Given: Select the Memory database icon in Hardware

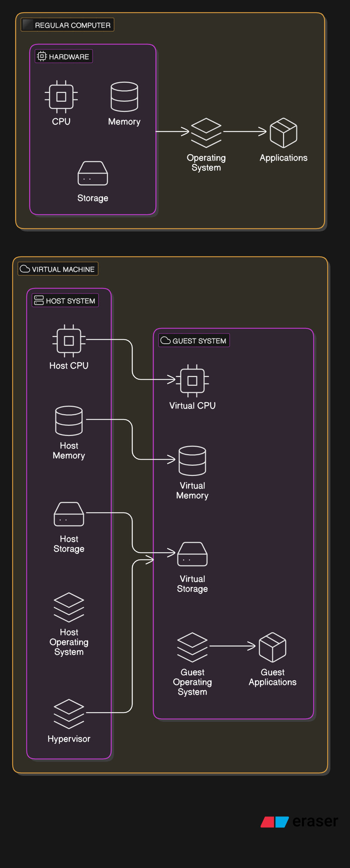Looking at the screenshot, I should click(124, 97).
